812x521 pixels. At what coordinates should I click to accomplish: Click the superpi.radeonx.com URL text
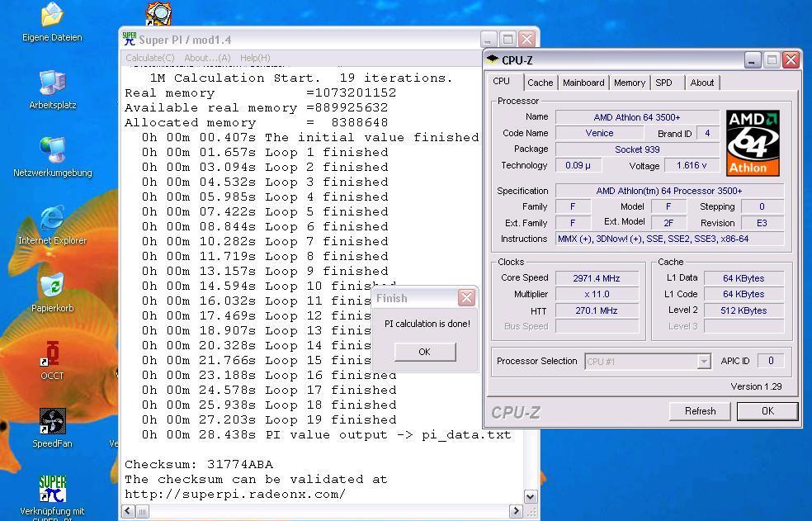coord(235,495)
